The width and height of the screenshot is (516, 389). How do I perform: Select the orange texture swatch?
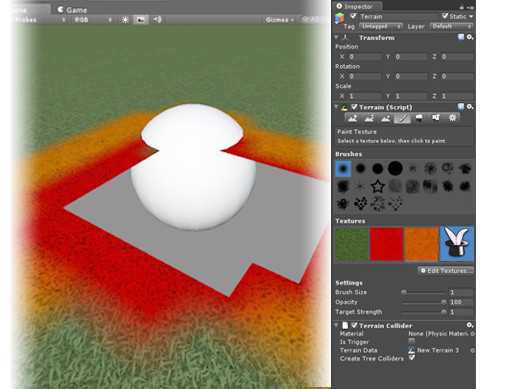pyautogui.click(x=421, y=244)
